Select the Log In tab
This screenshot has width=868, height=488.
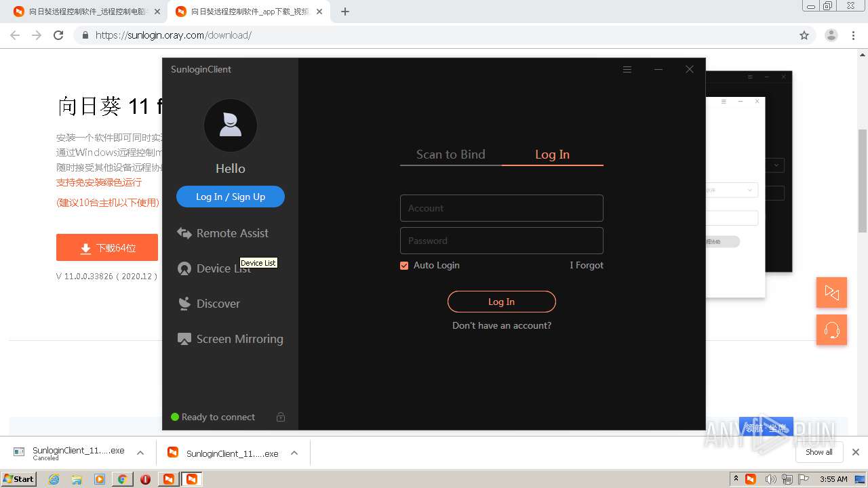[553, 155]
